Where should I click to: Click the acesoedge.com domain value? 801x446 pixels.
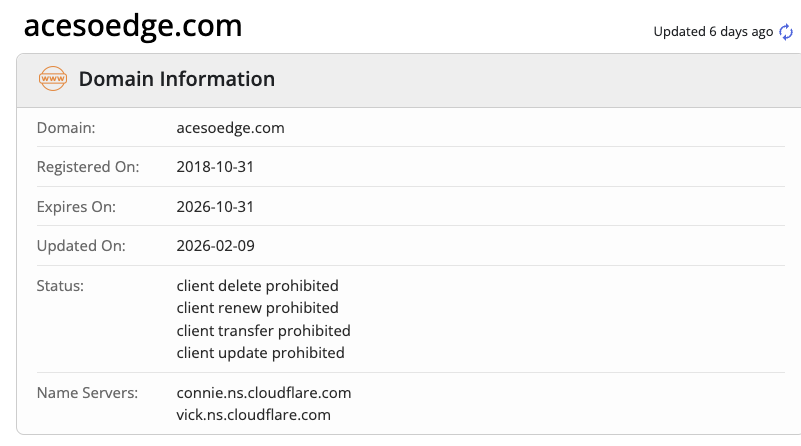click(230, 128)
